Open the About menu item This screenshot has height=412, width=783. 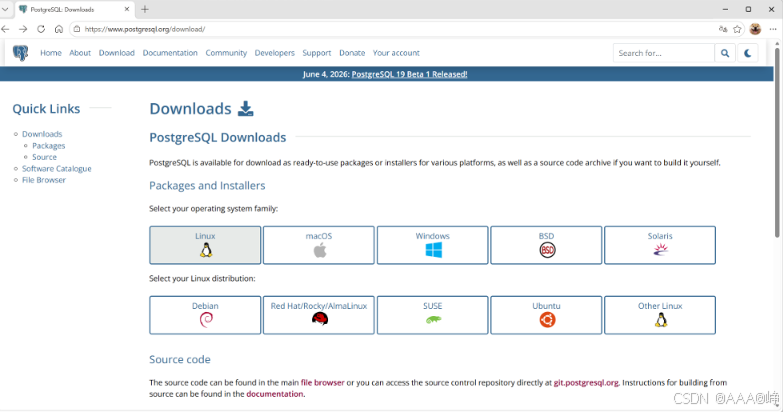[x=80, y=53]
